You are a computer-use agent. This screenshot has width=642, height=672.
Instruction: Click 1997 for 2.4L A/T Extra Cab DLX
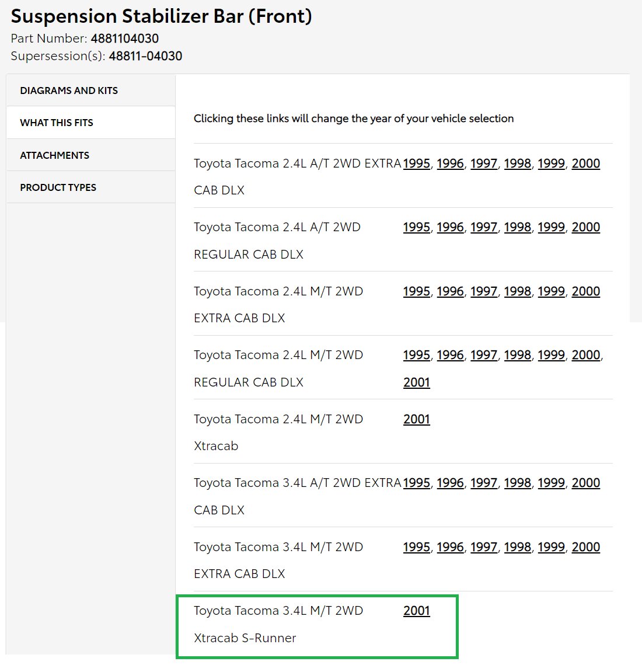pyautogui.click(x=483, y=163)
